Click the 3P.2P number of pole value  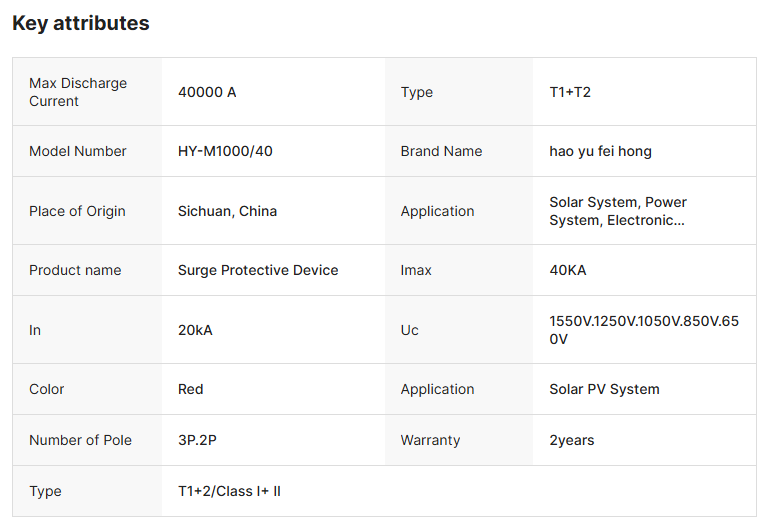pyautogui.click(x=198, y=440)
